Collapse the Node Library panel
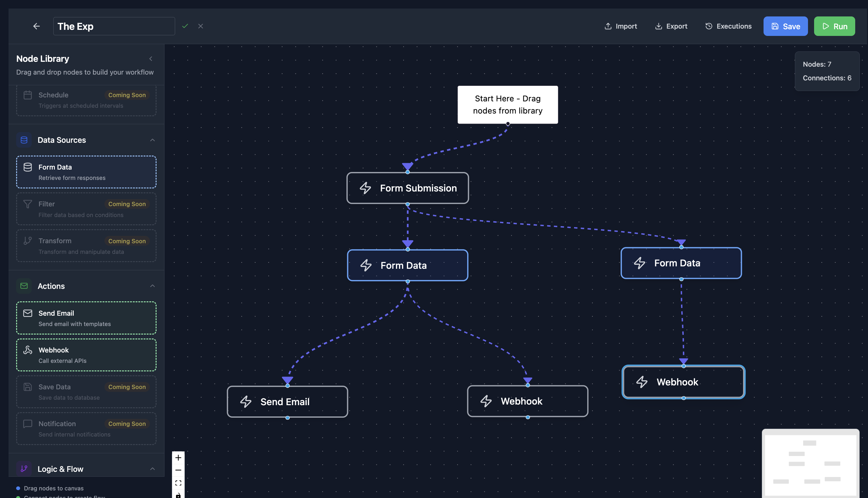This screenshot has height=498, width=868. (x=151, y=59)
